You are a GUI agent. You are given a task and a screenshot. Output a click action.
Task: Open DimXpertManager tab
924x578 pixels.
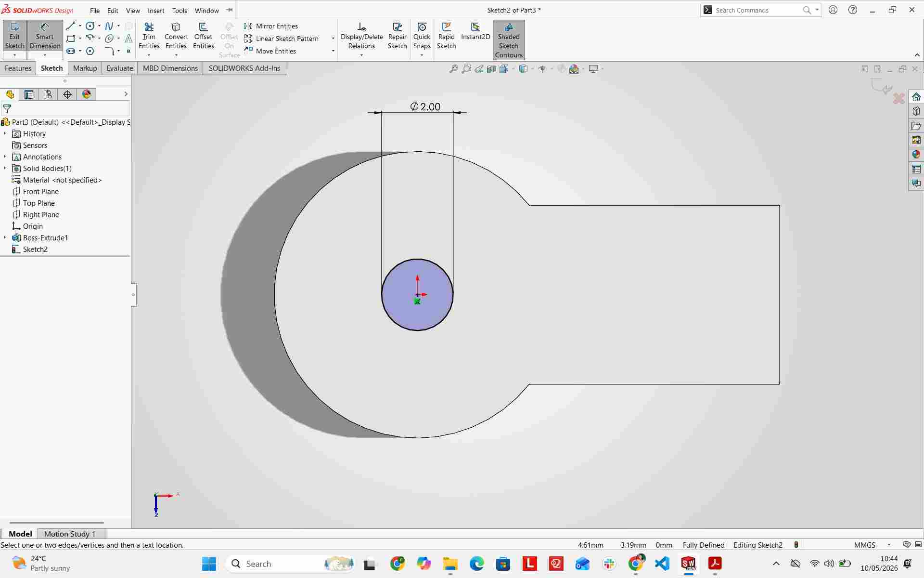coord(67,94)
